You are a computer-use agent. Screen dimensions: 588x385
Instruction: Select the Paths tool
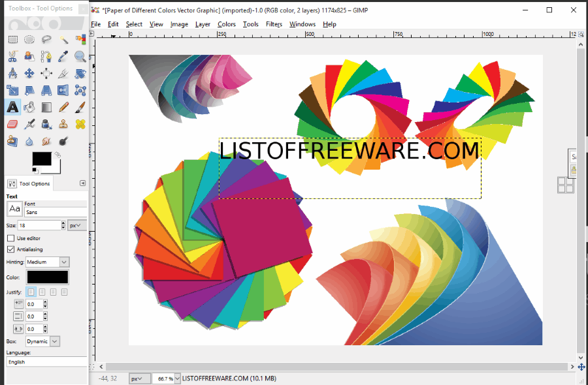(x=46, y=57)
